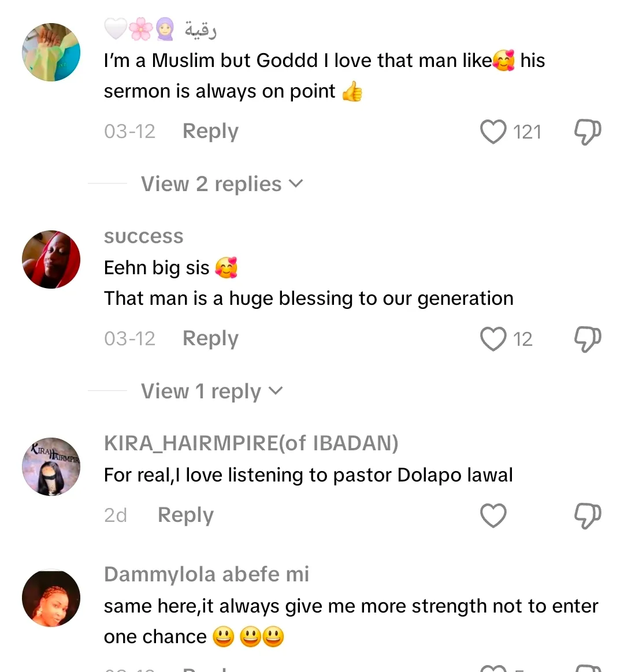Viewport: 624px width, 672px height.
Task: Dislike KIRA_HAIRMPIRE's comment
Action: 587,516
